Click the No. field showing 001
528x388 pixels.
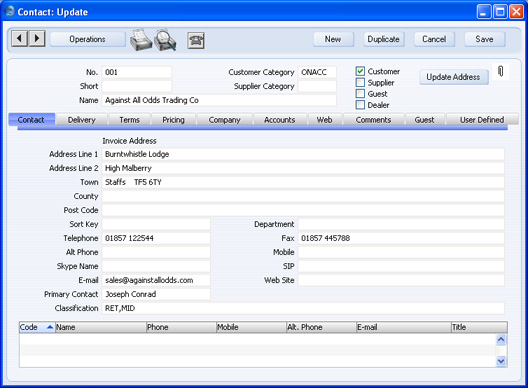[136, 72]
